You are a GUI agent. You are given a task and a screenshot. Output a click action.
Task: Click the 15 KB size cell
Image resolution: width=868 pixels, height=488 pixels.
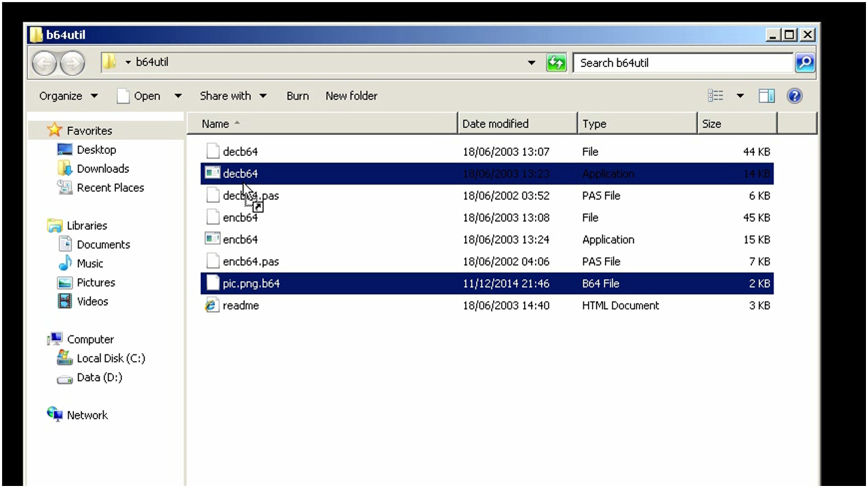[757, 239]
